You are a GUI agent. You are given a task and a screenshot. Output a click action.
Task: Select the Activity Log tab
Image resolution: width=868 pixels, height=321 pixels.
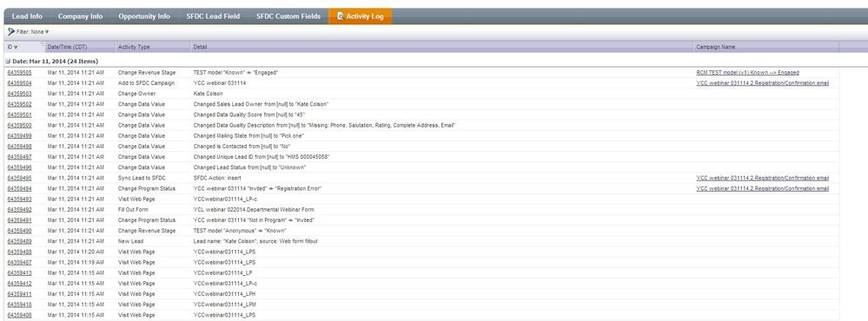click(361, 16)
